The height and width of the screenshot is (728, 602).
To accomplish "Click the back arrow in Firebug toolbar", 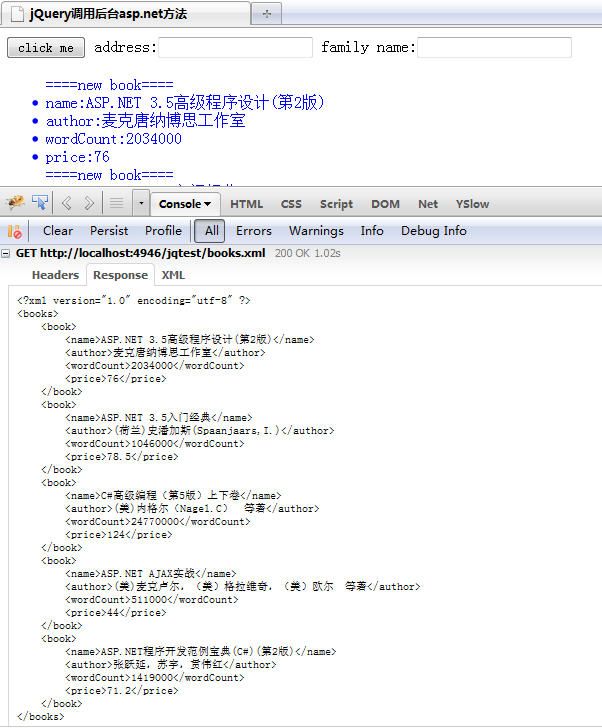I will 66,203.
